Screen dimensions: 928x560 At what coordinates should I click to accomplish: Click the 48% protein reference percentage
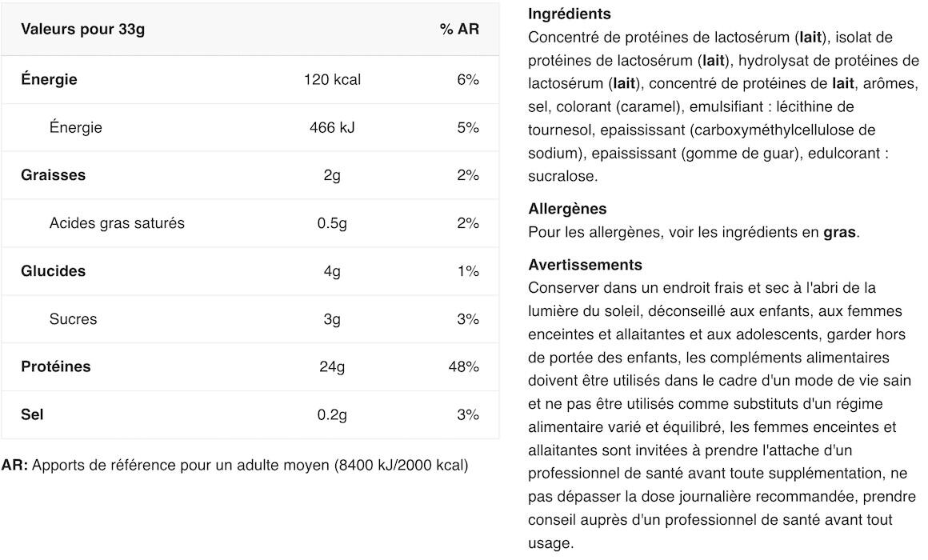pos(464,367)
